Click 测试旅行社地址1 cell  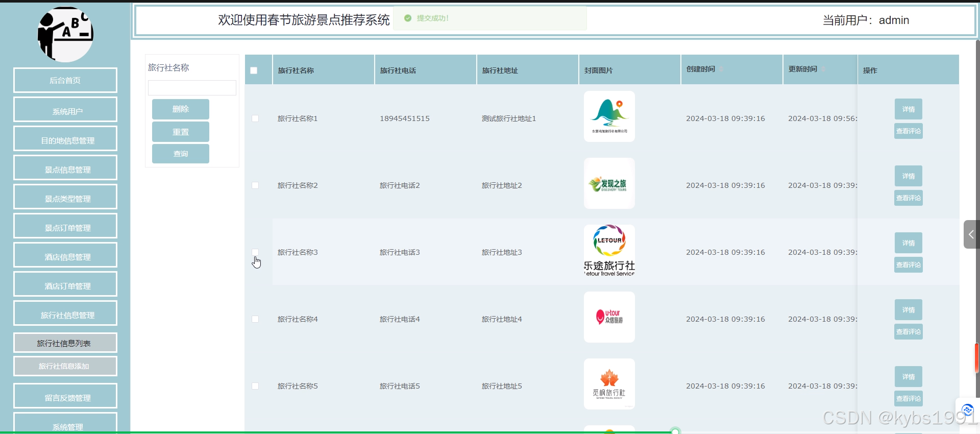509,118
